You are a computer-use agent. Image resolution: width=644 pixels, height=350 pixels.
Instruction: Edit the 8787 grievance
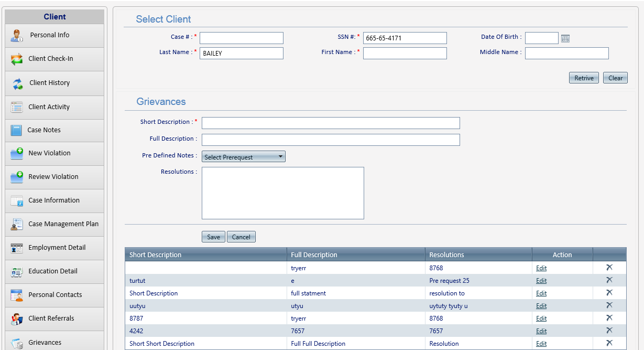pos(541,319)
